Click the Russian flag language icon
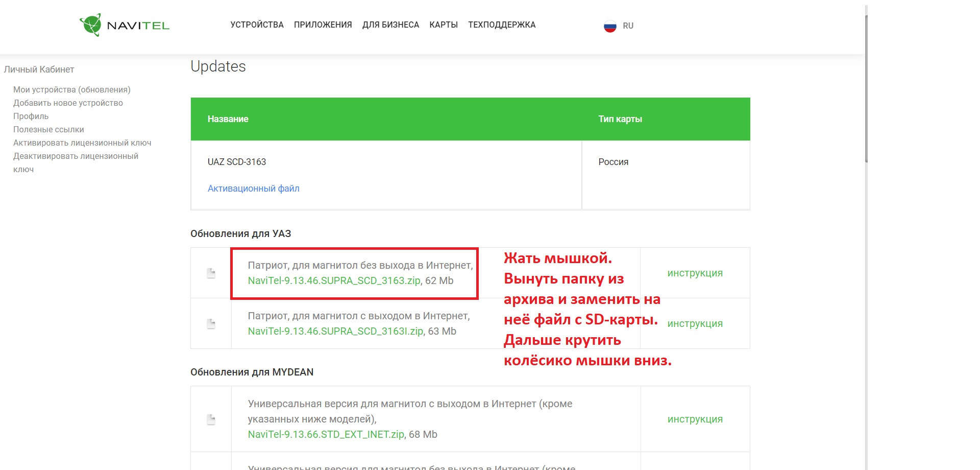980x470 pixels. [x=610, y=26]
